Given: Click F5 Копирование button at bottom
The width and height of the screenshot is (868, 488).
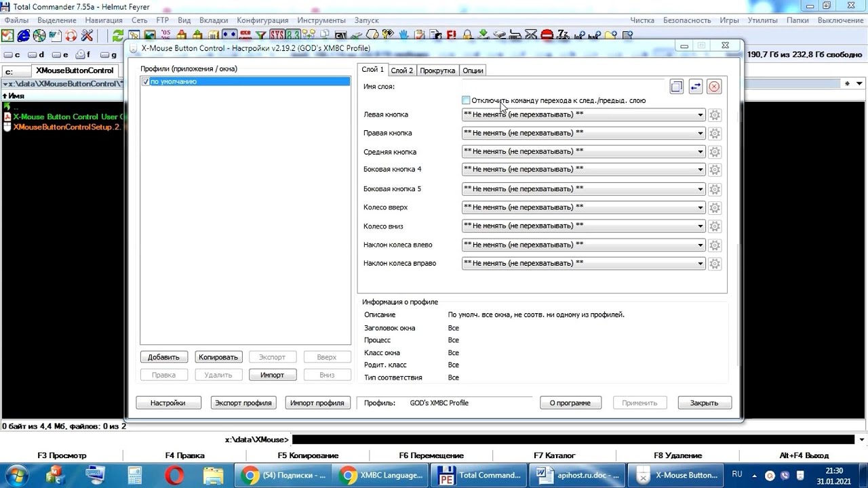Looking at the screenshot, I should (x=308, y=455).
